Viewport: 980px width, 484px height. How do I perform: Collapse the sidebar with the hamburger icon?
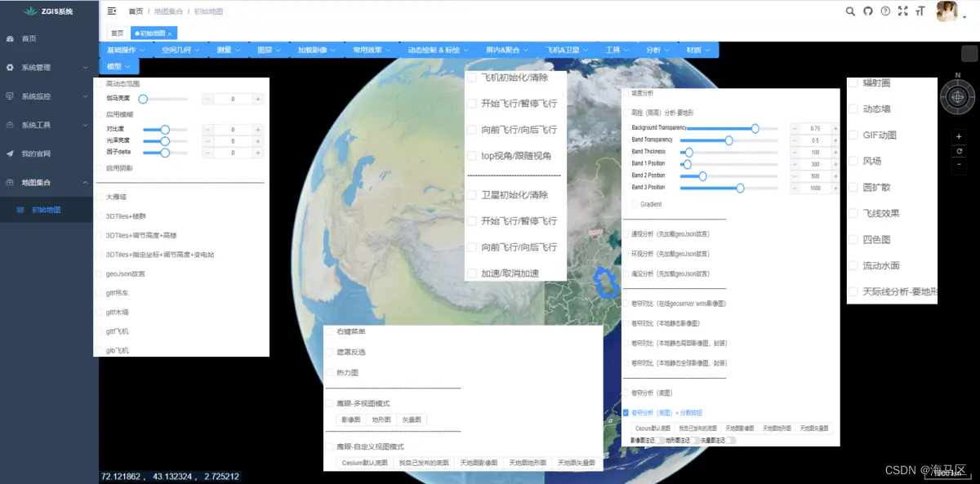coord(111,11)
